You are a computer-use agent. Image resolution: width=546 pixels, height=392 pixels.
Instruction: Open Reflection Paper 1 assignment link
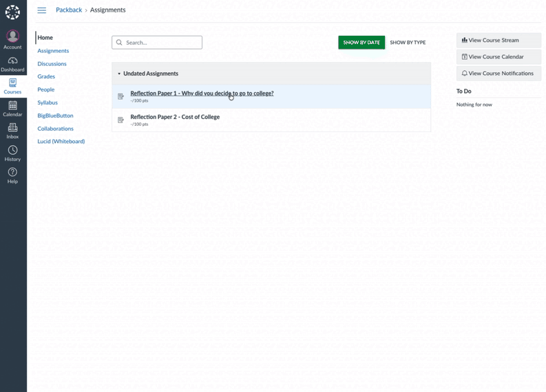click(202, 94)
